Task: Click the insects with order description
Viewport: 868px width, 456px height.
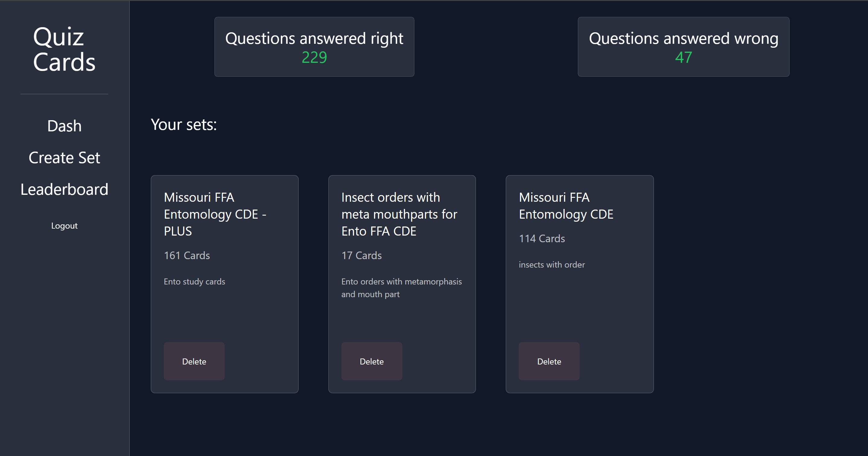Action: click(552, 265)
